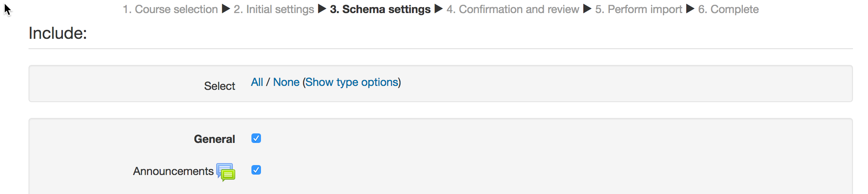Click arrow after Schema settings step
The image size is (868, 194).
click(x=438, y=9)
